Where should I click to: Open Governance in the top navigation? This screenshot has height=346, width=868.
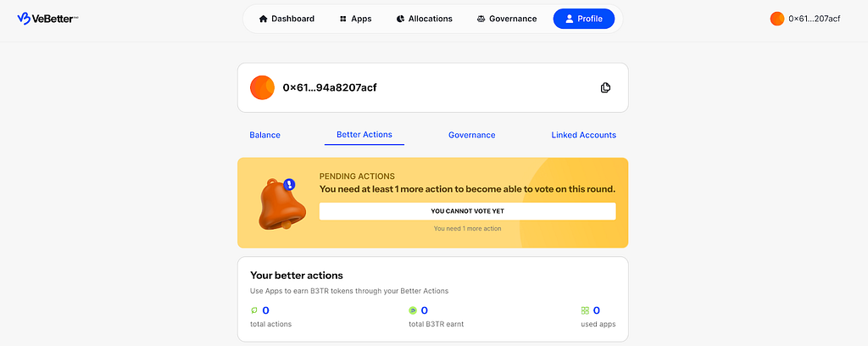(507, 19)
